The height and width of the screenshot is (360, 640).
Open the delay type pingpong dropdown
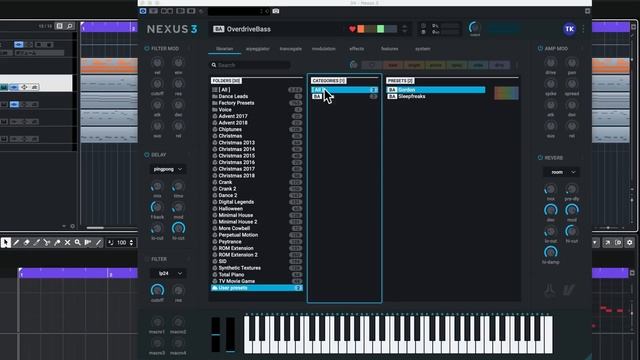(168, 169)
